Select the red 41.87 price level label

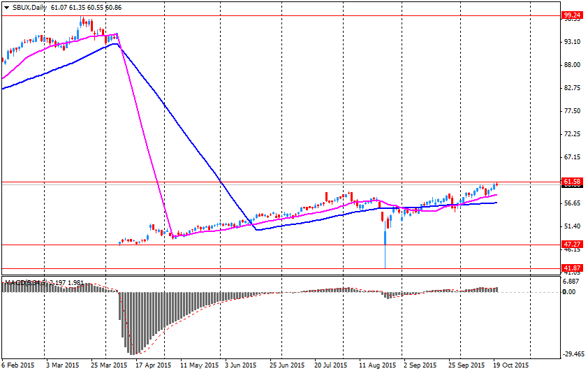click(x=572, y=268)
